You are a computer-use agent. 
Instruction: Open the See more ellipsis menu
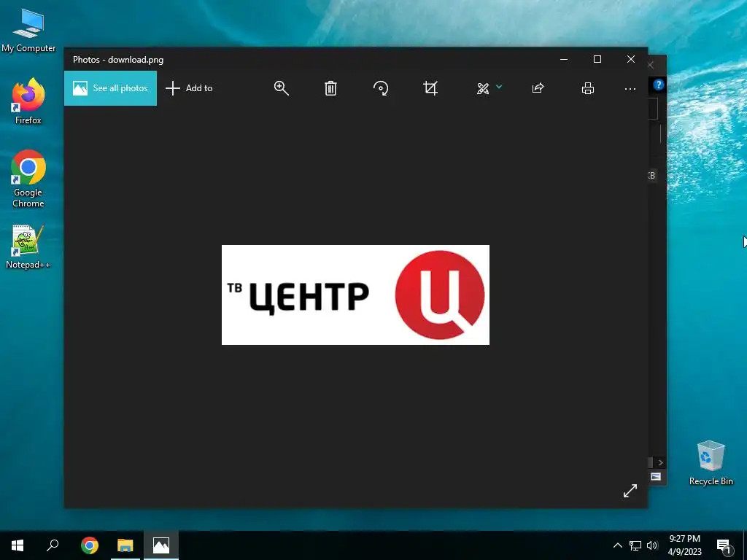click(630, 88)
